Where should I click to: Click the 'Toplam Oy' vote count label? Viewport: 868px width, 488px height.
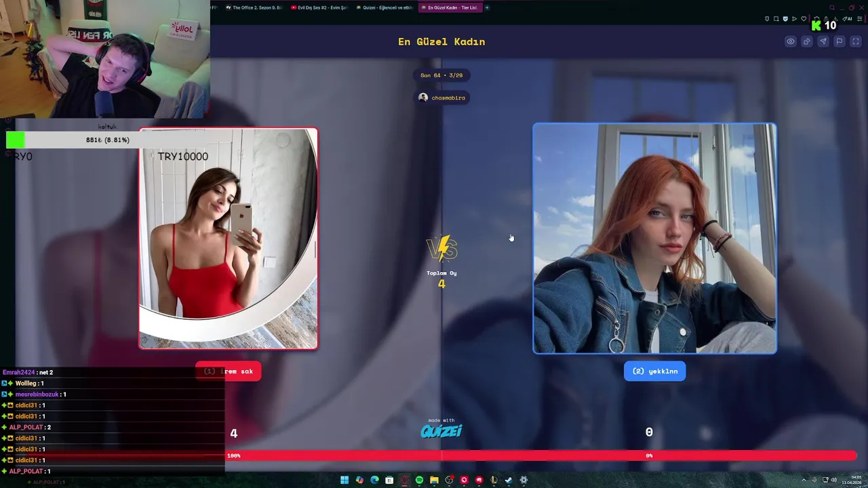coord(441,273)
